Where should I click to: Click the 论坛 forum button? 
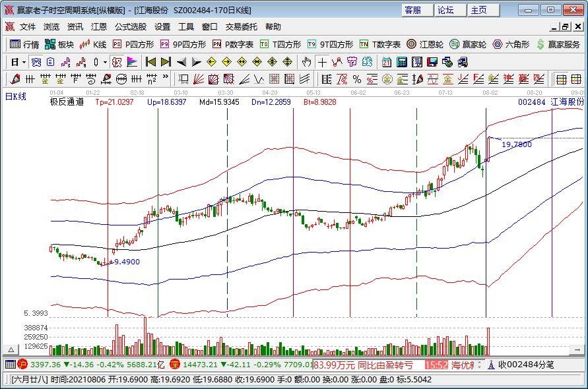pos(446,10)
